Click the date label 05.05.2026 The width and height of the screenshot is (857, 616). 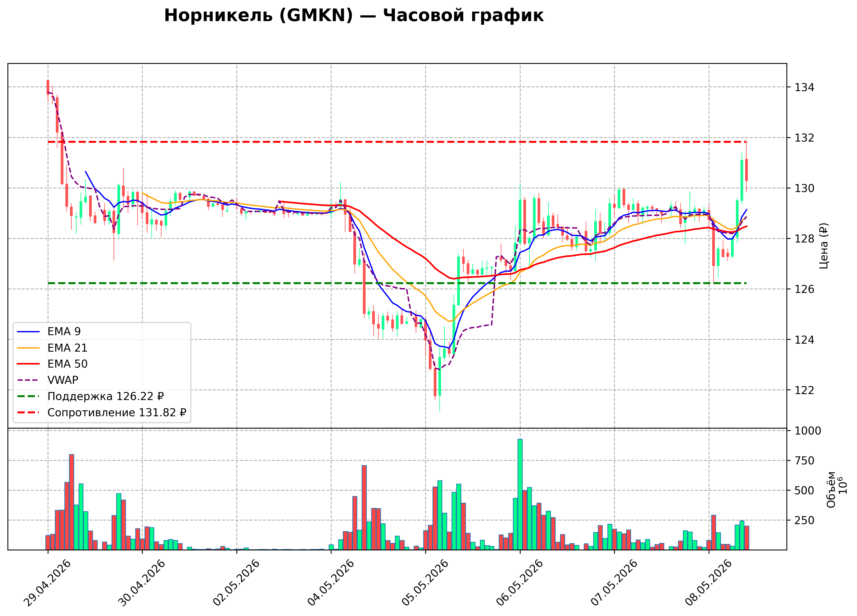point(425,583)
